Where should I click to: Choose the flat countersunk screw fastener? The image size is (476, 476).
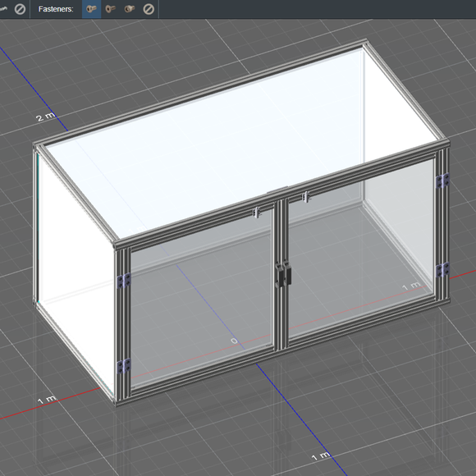pos(111,9)
